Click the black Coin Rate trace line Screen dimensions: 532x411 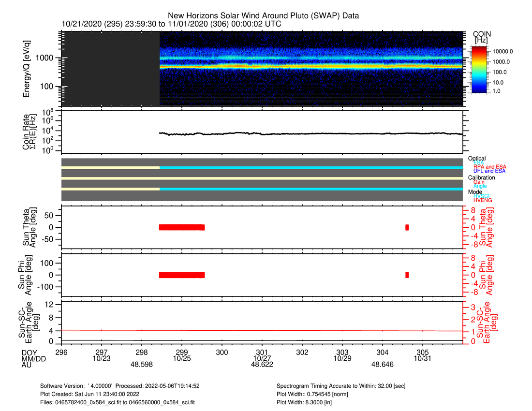(310, 133)
